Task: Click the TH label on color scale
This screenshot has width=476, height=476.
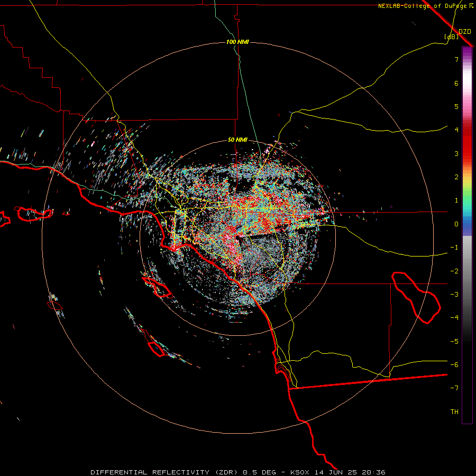Action: 454,412
